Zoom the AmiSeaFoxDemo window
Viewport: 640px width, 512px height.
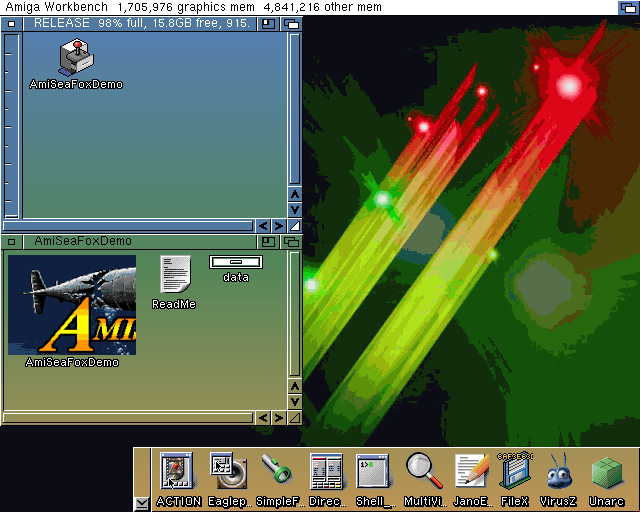click(x=268, y=242)
